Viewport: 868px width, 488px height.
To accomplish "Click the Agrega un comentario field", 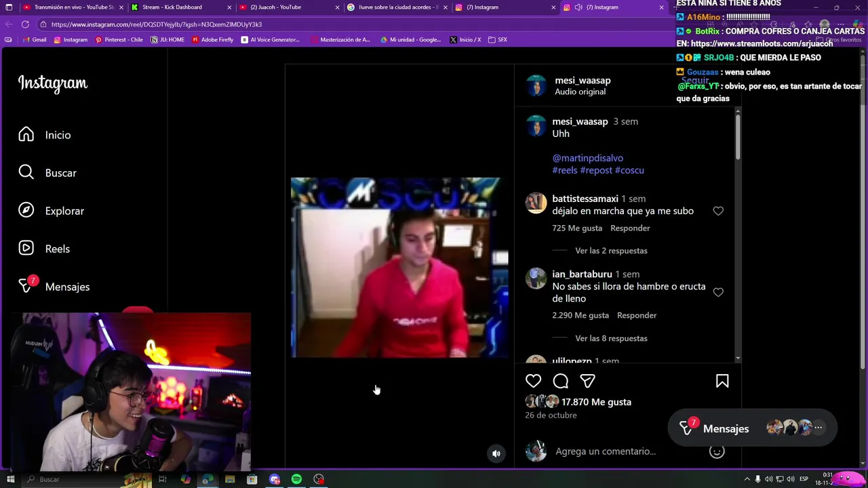I will [606, 451].
